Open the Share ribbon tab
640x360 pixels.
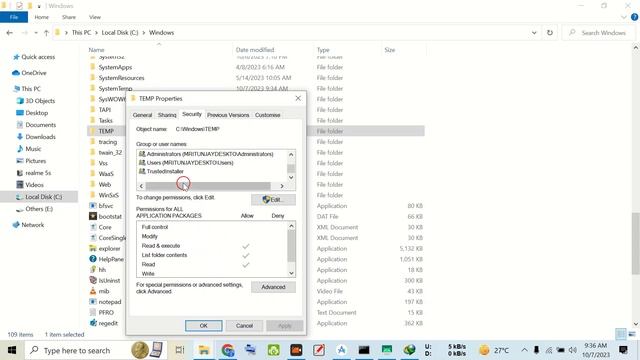pyautogui.click(x=69, y=17)
